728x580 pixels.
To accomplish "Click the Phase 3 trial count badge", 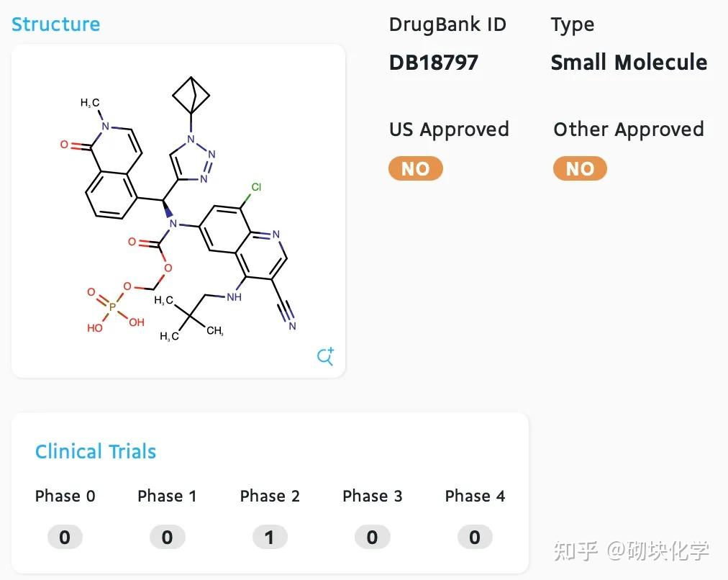I will click(372, 537).
